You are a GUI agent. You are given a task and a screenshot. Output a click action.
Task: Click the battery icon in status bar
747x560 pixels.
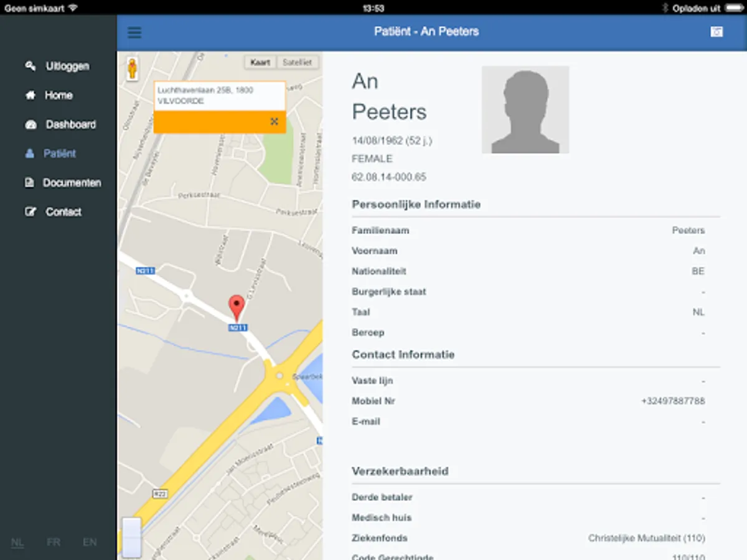point(733,8)
